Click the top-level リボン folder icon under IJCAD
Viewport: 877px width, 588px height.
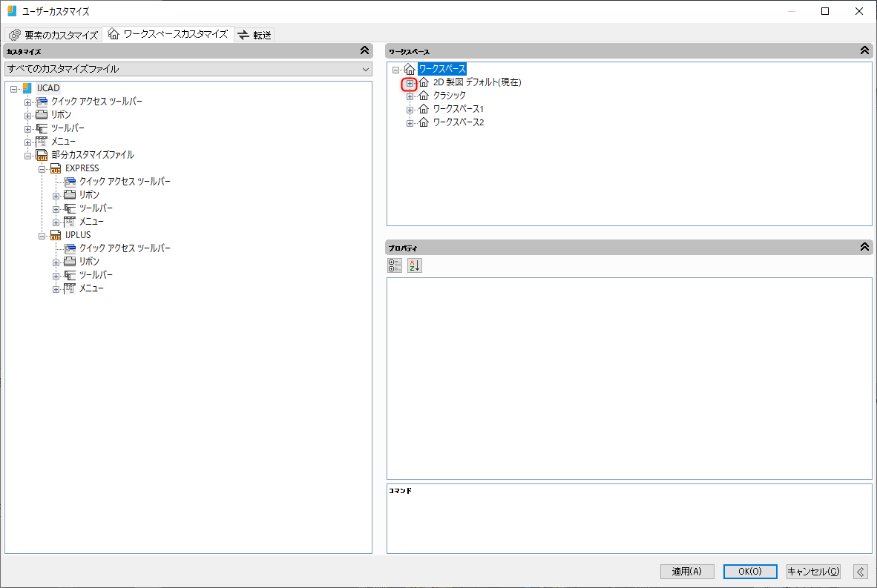[42, 115]
